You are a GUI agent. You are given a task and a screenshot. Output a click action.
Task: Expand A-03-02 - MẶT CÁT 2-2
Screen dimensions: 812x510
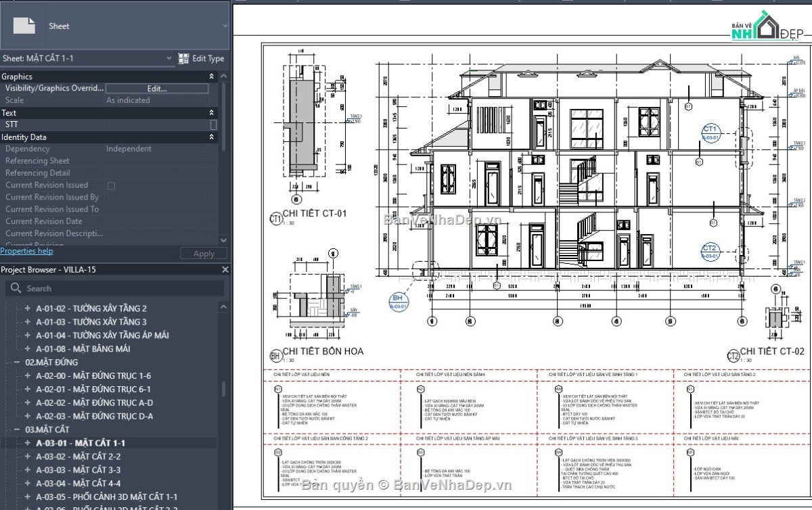click(28, 456)
